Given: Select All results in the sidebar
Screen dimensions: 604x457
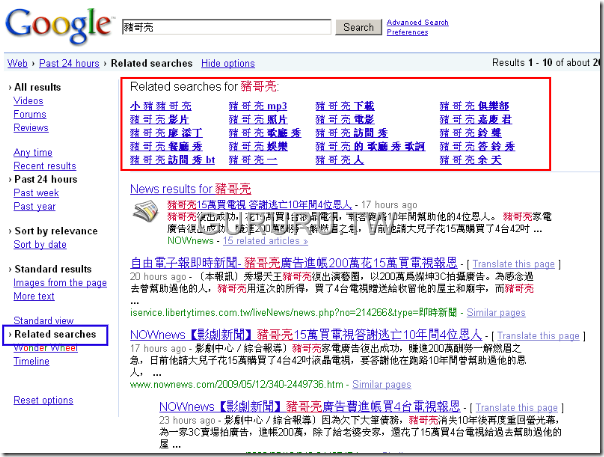Looking at the screenshot, I should [x=37, y=87].
